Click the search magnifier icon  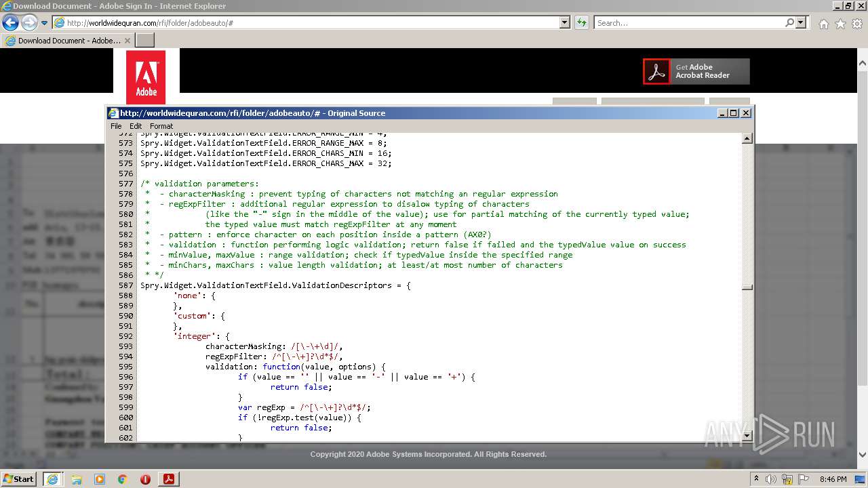[x=789, y=23]
